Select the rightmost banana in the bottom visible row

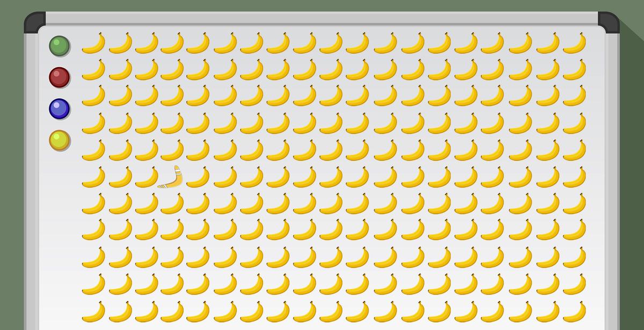574,311
